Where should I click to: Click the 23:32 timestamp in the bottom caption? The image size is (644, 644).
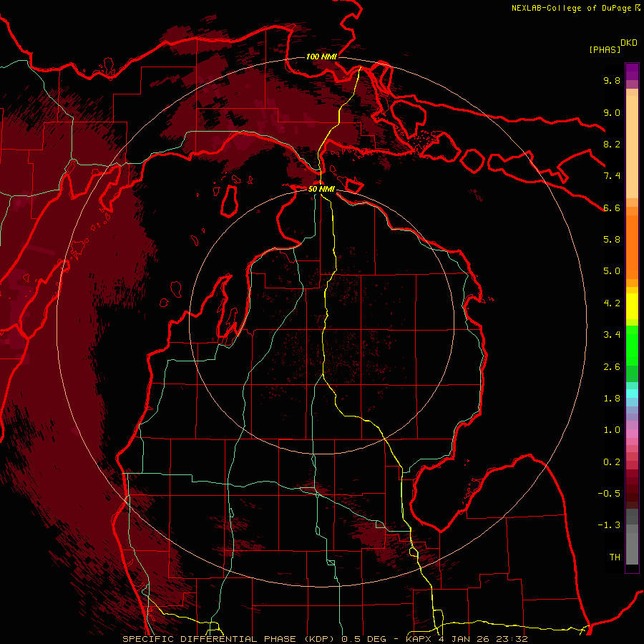[512, 639]
